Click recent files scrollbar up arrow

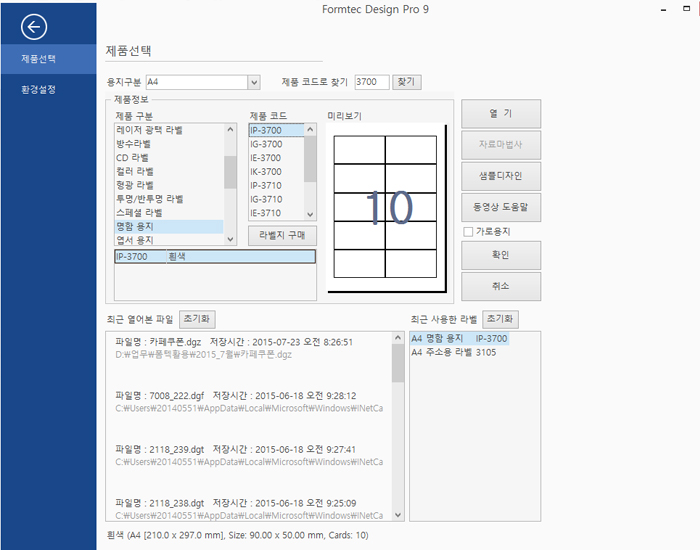coord(398,338)
